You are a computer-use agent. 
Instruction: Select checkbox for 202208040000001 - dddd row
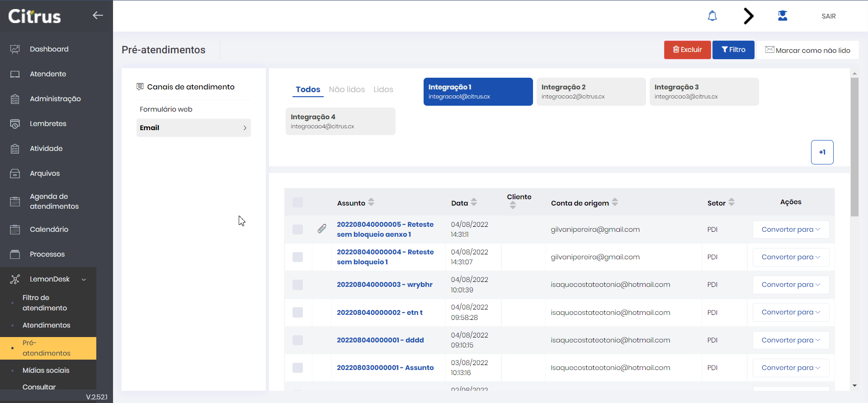[x=297, y=340]
